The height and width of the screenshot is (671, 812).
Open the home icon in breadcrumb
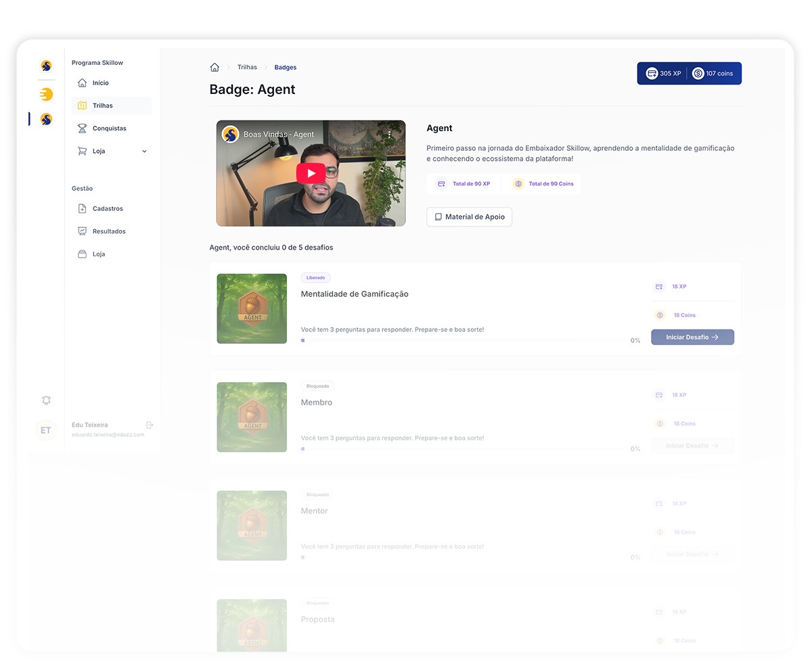215,67
